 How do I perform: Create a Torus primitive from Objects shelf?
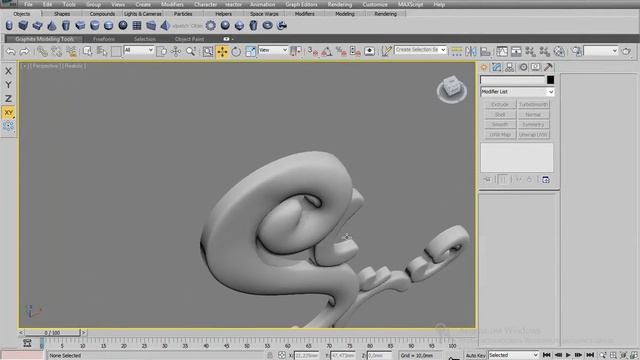pyautogui.click(x=267, y=25)
